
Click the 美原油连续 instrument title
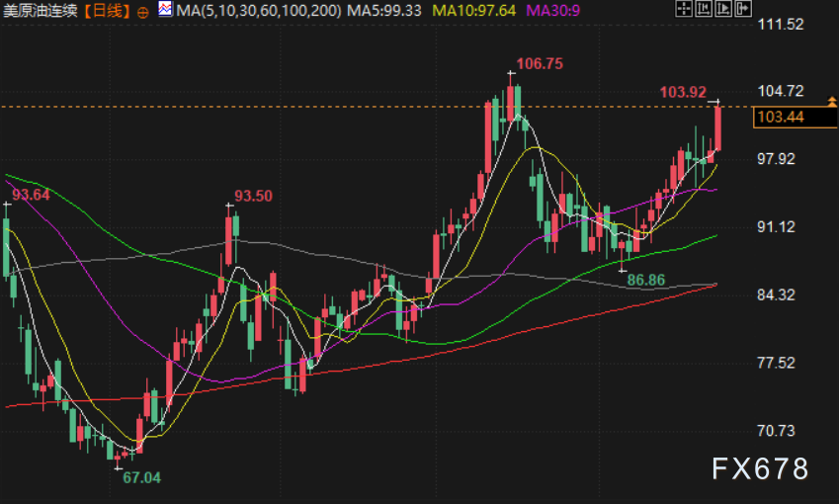click(x=41, y=11)
